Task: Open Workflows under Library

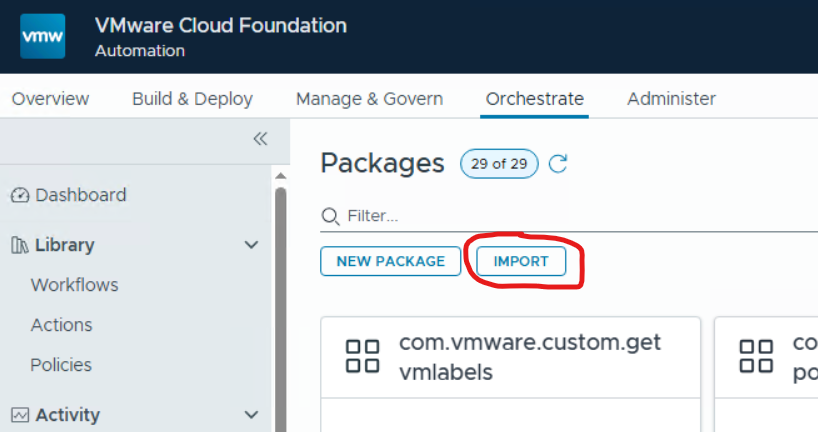Action: 75,285
